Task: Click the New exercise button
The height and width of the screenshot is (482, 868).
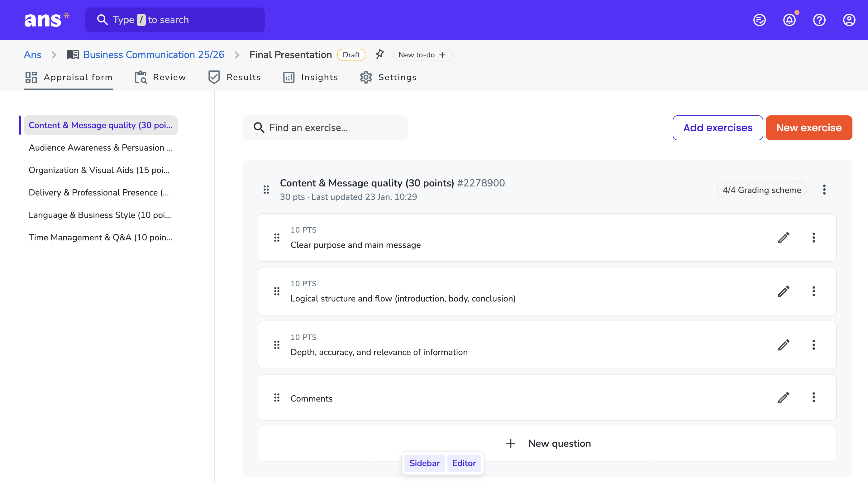Action: [x=809, y=128]
